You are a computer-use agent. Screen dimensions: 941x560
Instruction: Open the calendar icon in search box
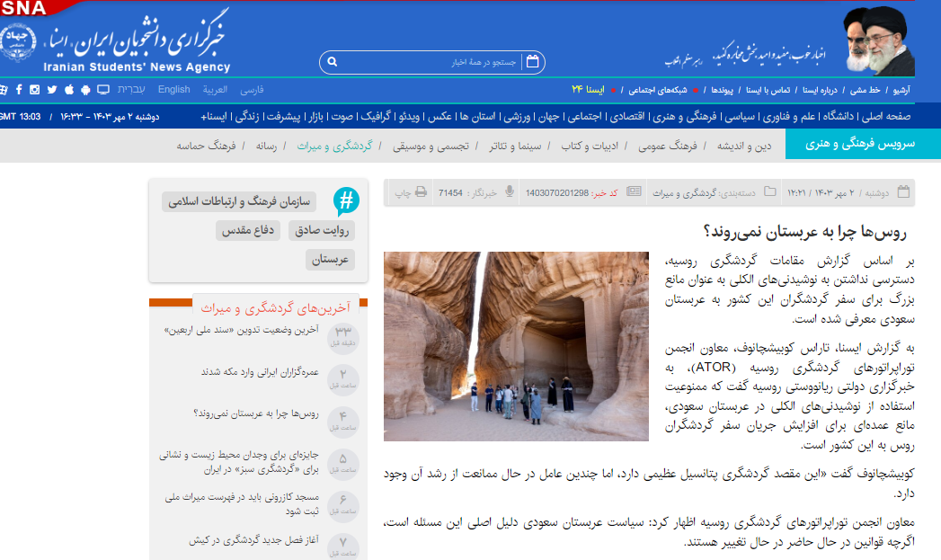(532, 61)
